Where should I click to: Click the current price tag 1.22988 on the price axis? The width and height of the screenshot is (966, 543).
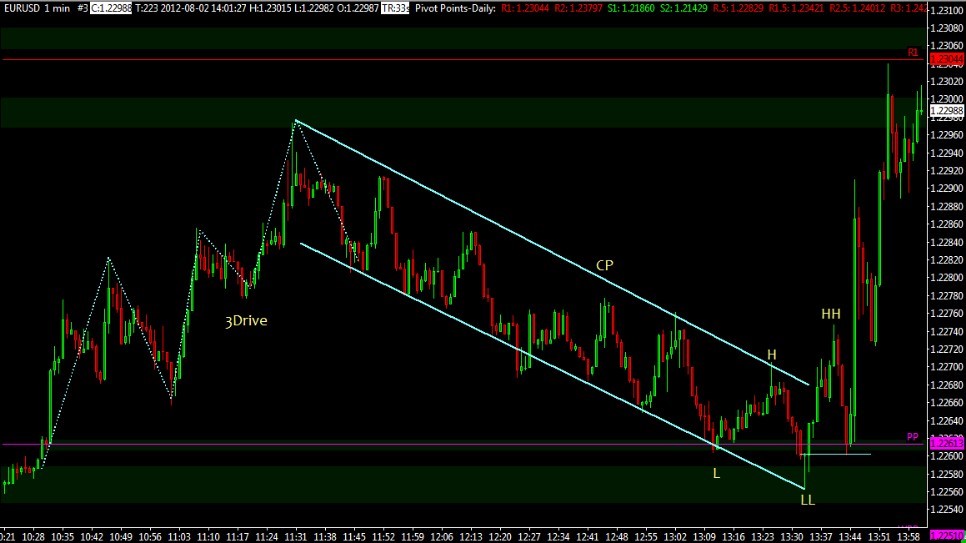[x=947, y=111]
